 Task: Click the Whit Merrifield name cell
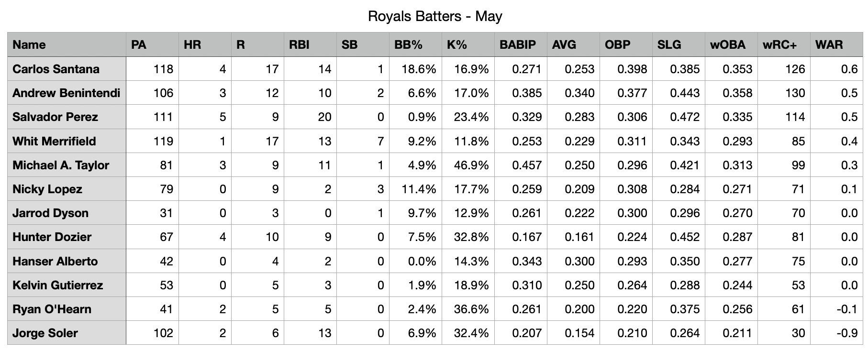click(54, 142)
